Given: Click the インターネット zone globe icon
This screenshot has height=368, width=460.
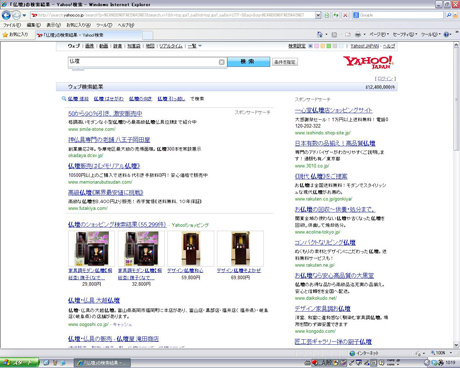Looking at the screenshot, I should point(352,353).
